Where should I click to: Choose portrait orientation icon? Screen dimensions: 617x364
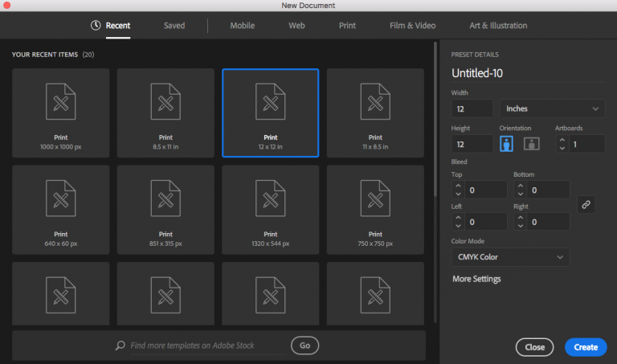(506, 144)
